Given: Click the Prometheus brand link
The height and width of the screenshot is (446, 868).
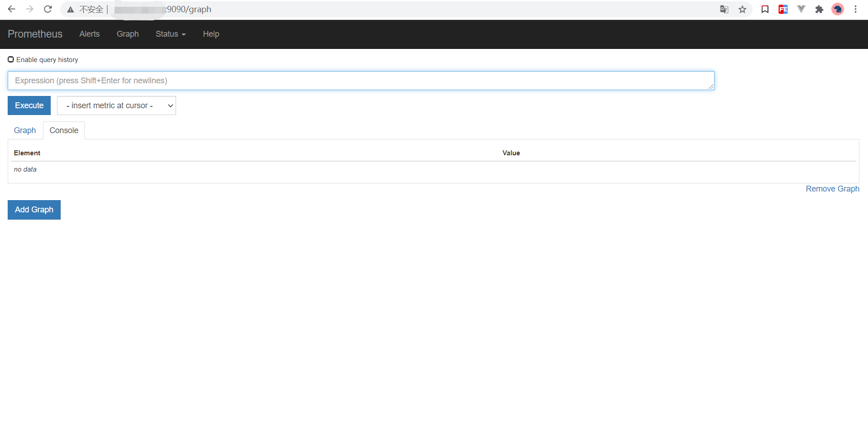Looking at the screenshot, I should coord(35,34).
